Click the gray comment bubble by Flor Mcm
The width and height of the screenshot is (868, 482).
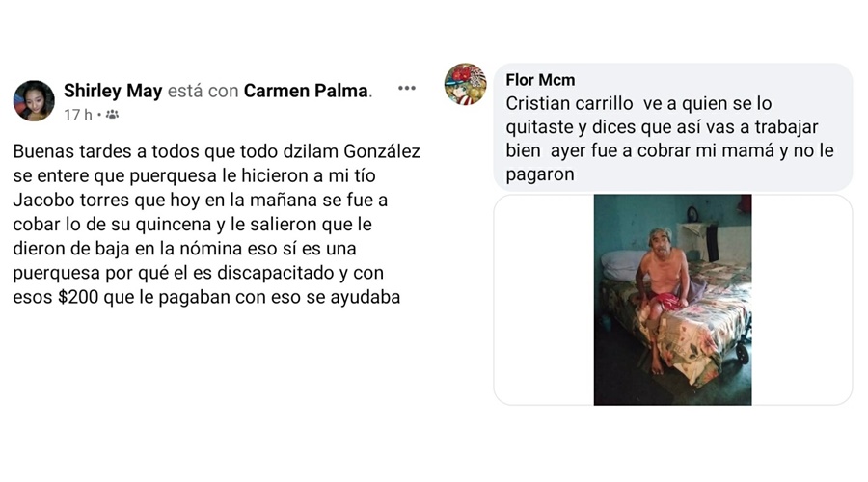click(672, 127)
